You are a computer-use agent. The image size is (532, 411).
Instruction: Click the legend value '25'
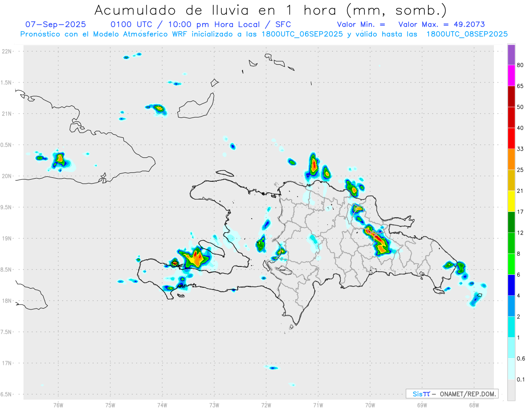click(x=520, y=170)
